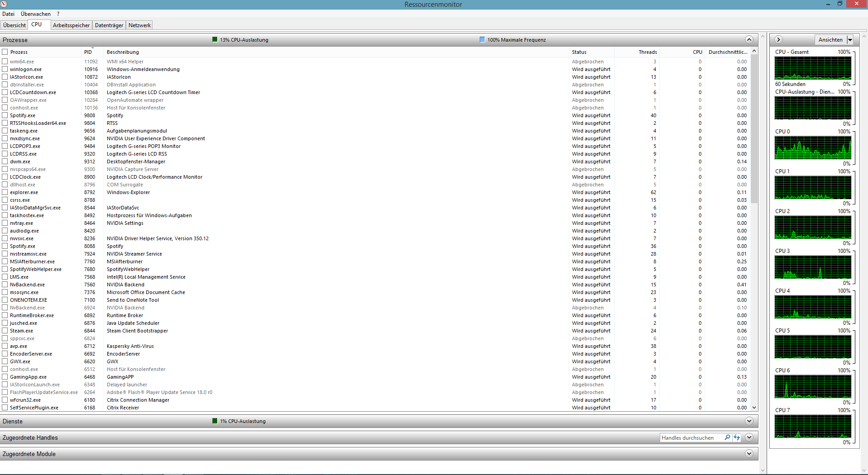Click the Ansichten button

tap(830, 40)
